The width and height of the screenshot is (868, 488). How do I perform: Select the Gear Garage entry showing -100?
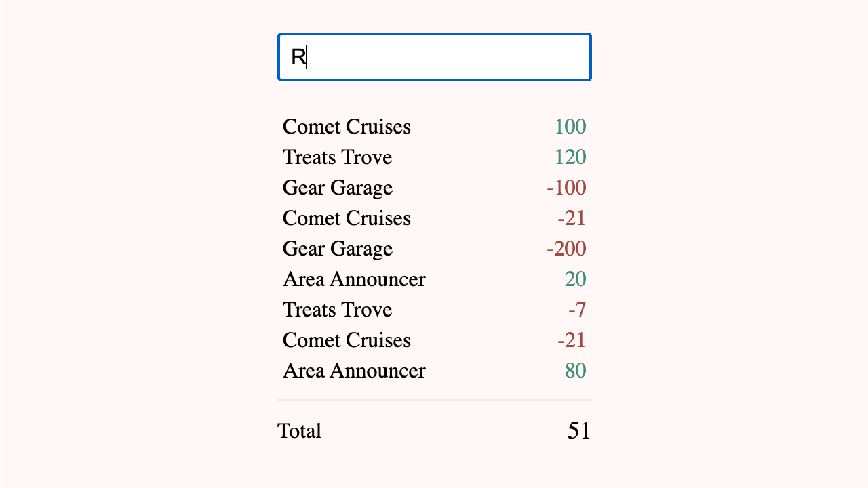[337, 188]
